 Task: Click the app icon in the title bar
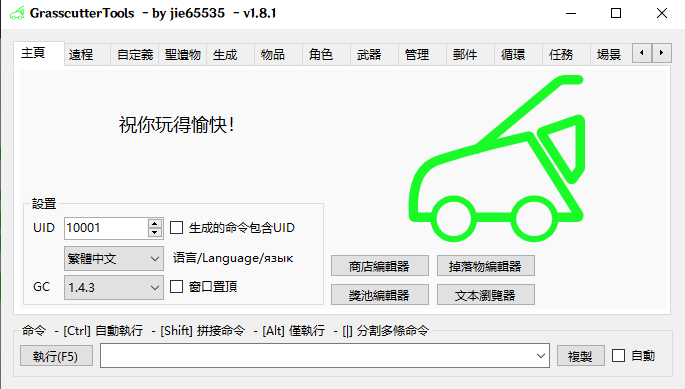(17, 14)
